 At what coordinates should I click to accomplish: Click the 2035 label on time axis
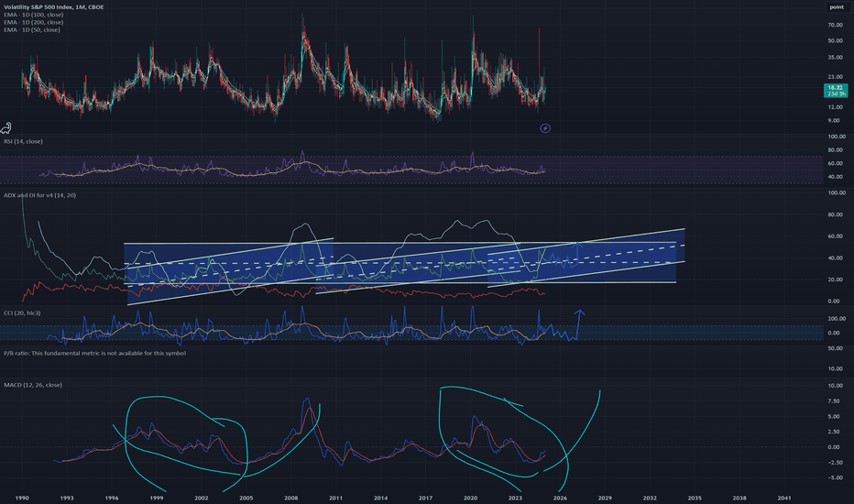[x=695, y=498]
